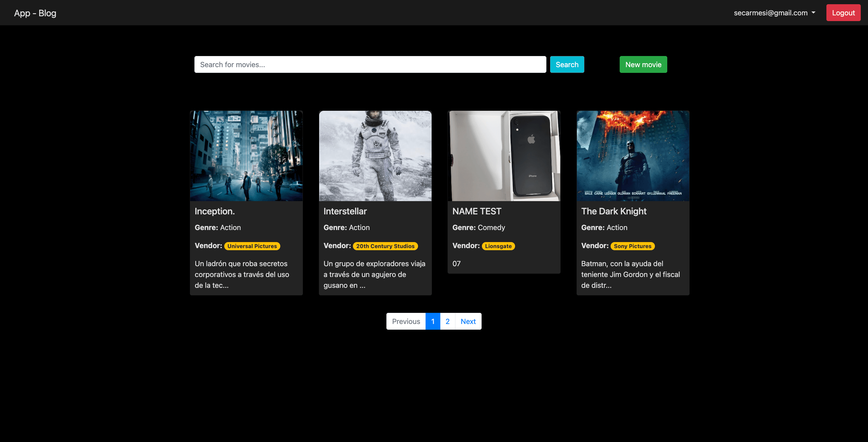
Task: Click the description starting 'Un ladrón que roba'
Action: [x=242, y=274]
